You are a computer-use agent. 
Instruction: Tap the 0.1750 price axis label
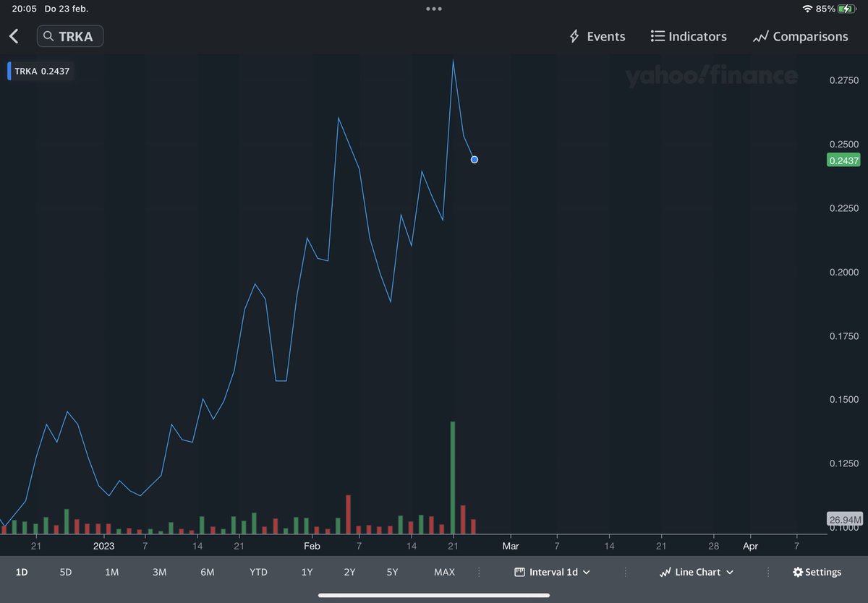tap(844, 336)
